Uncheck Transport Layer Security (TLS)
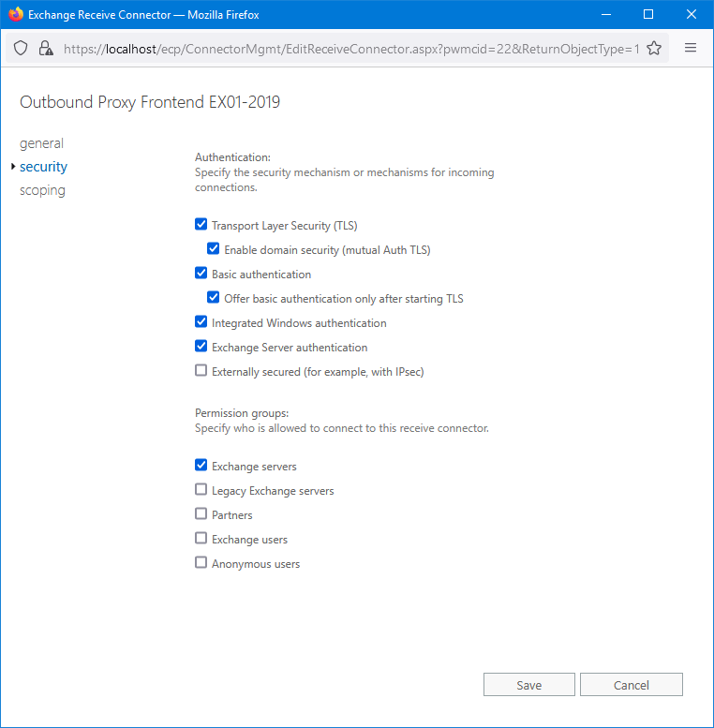The image size is (714, 728). pos(201,225)
